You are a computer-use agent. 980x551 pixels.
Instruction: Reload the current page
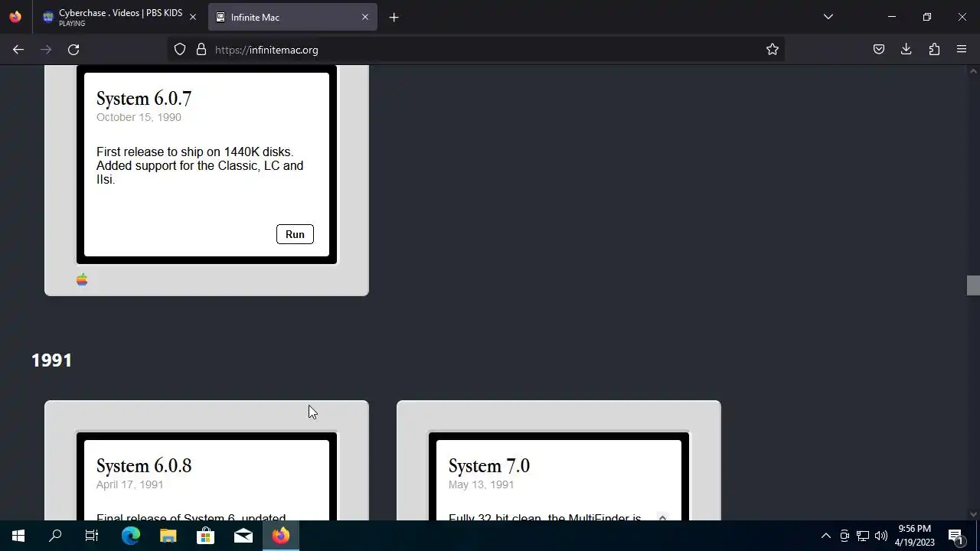click(x=73, y=50)
